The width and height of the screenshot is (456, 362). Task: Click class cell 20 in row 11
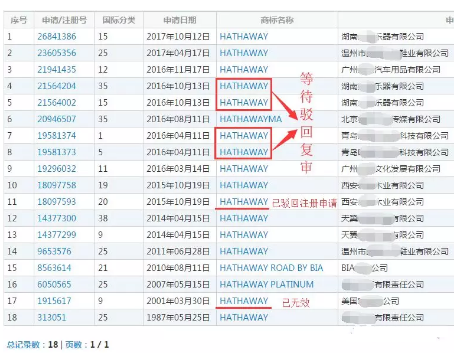tap(103, 202)
